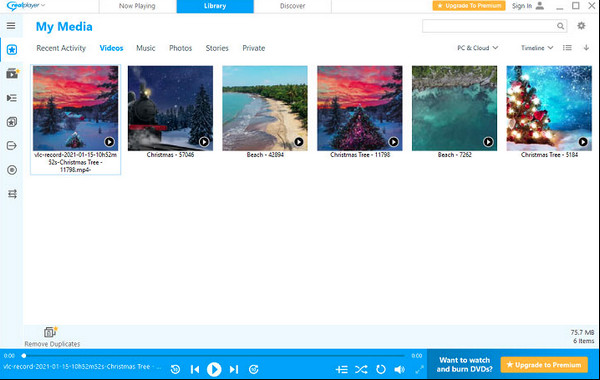600x380 pixels.
Task: Mute the volume speaker icon
Action: pos(399,369)
